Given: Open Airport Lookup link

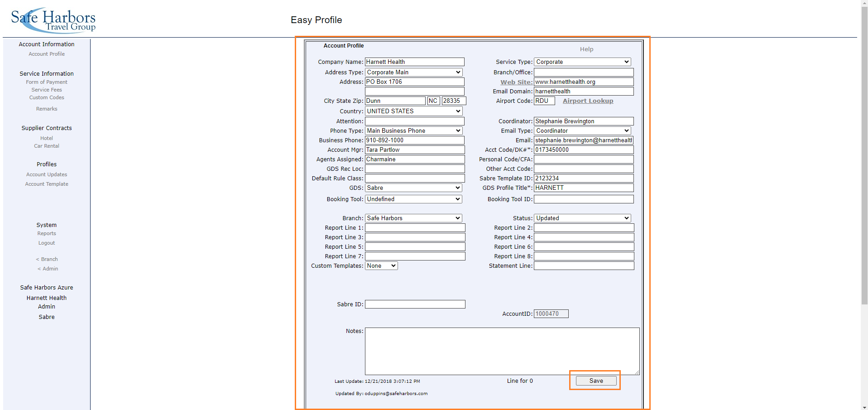Looking at the screenshot, I should (588, 101).
